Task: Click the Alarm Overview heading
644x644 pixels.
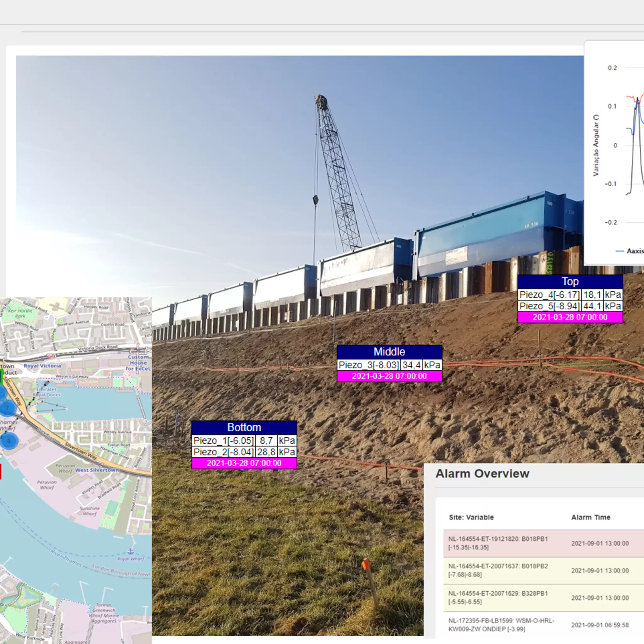Action: coord(482,474)
